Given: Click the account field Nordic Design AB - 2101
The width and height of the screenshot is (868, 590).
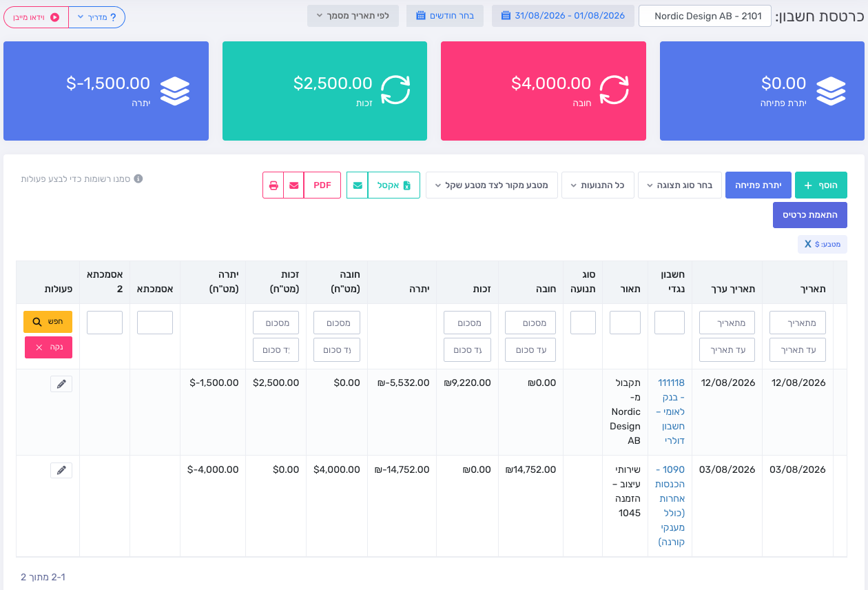Looking at the screenshot, I should pyautogui.click(x=705, y=16).
